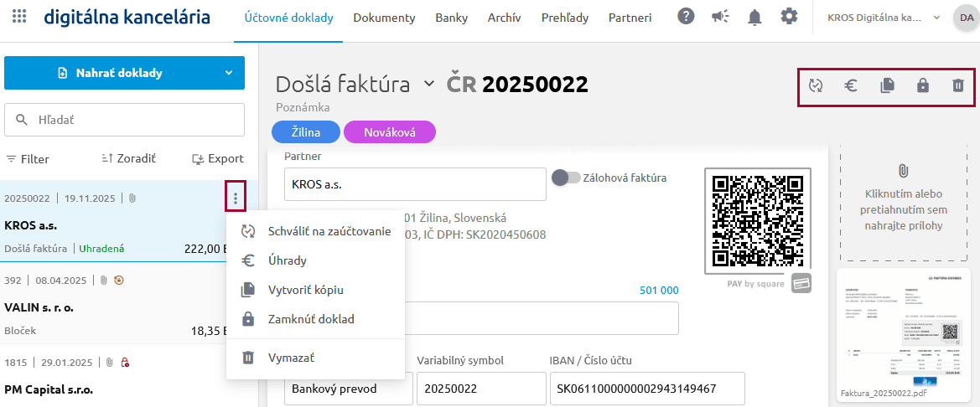The width and height of the screenshot is (980, 407).
Task: Select Schváliť na zaúčtovanie from context menu
Action: pyautogui.click(x=329, y=231)
